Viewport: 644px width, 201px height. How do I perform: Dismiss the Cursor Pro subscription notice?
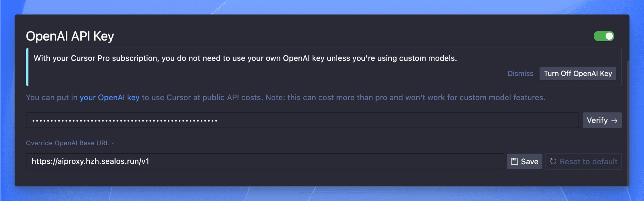520,73
